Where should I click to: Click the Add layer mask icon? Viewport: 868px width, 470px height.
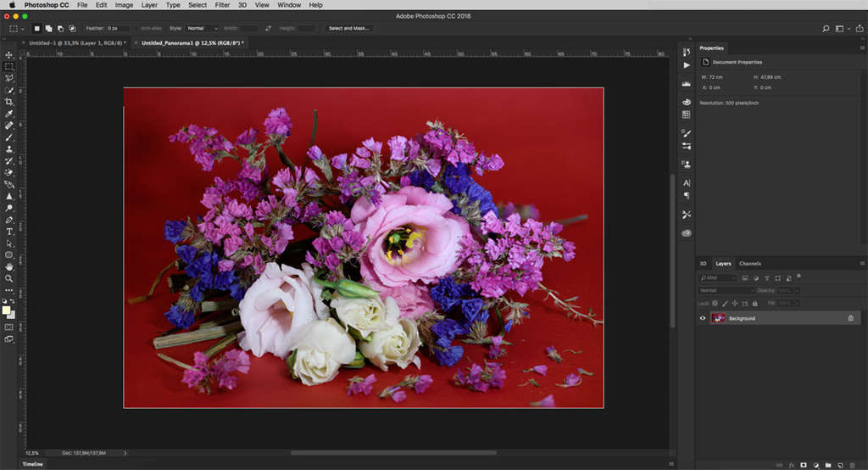[803, 465]
